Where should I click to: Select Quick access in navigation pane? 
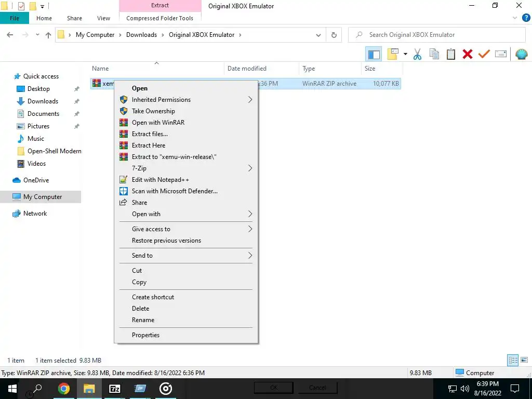coord(41,76)
